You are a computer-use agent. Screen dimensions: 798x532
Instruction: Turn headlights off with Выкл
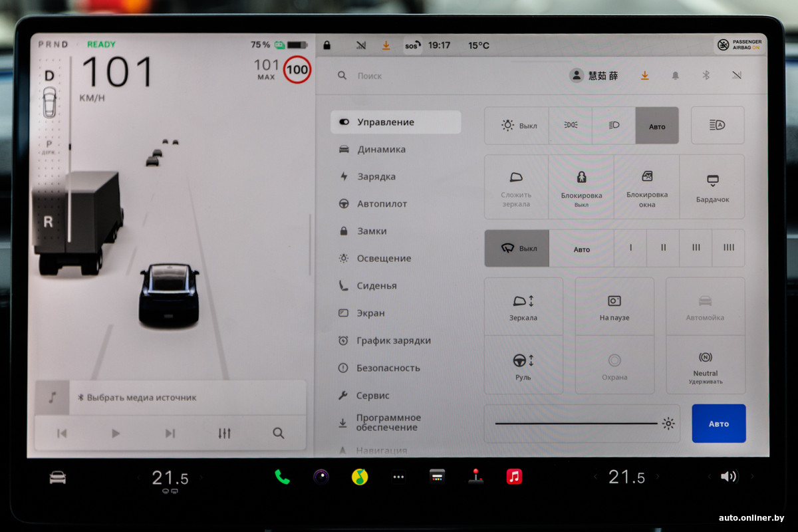[x=517, y=126]
